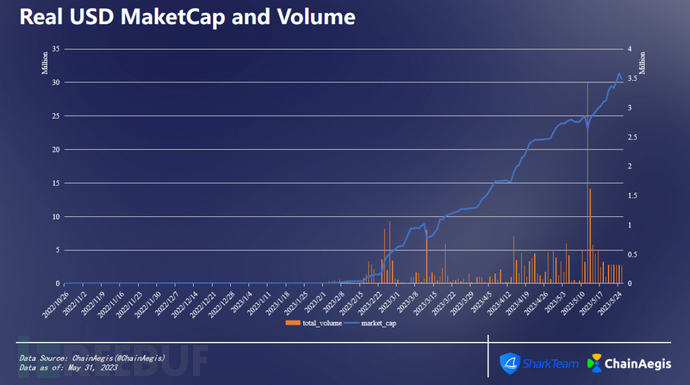Click the Data as of May 31, 2023 text

[68, 367]
